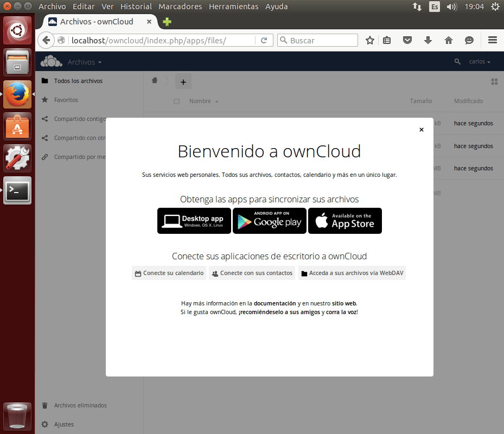Open the network connections indicator
The image size is (504, 434).
pos(417,7)
